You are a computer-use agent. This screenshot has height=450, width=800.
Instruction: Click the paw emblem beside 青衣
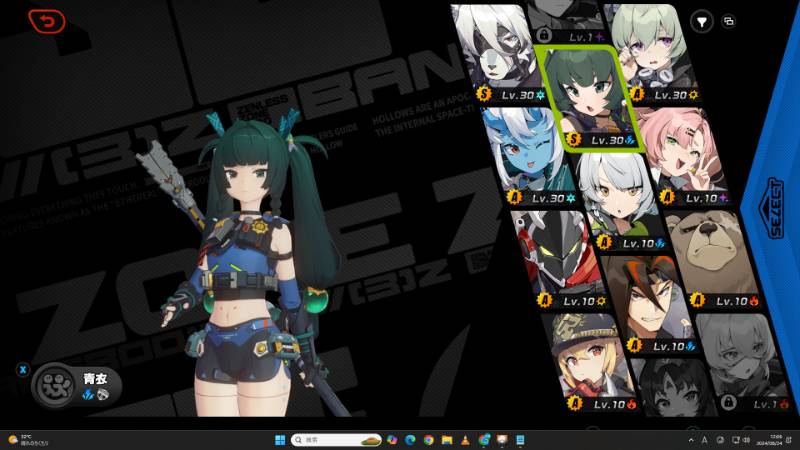pyautogui.click(x=54, y=385)
